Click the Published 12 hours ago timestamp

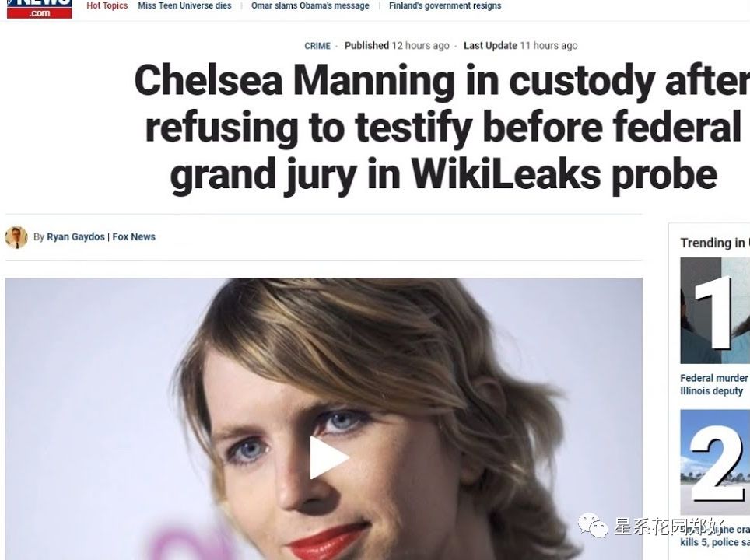click(x=397, y=45)
